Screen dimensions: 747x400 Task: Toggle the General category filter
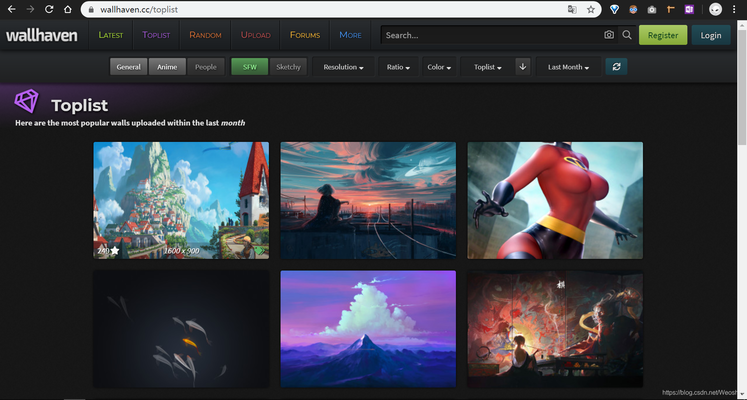[x=128, y=67]
